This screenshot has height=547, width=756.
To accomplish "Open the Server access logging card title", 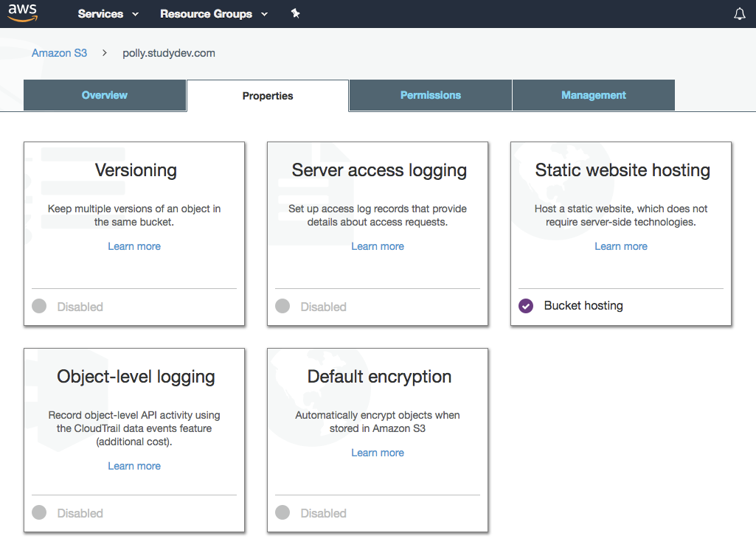I will [379, 170].
